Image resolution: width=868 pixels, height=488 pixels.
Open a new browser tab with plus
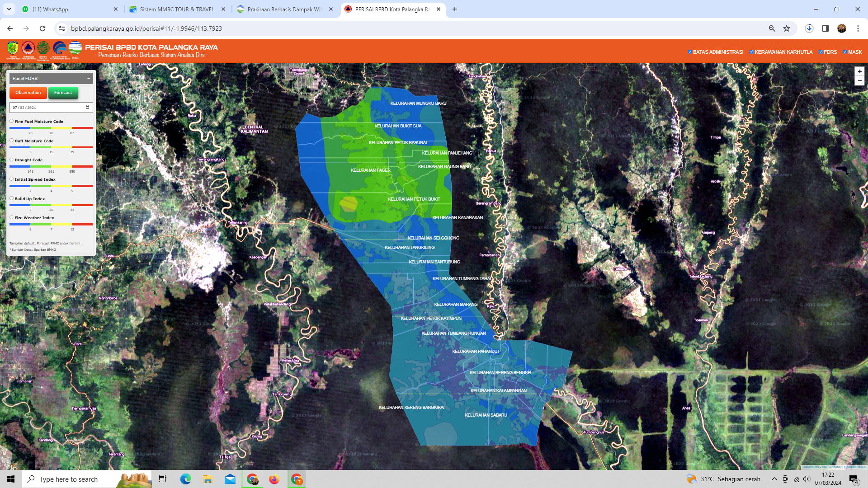455,9
